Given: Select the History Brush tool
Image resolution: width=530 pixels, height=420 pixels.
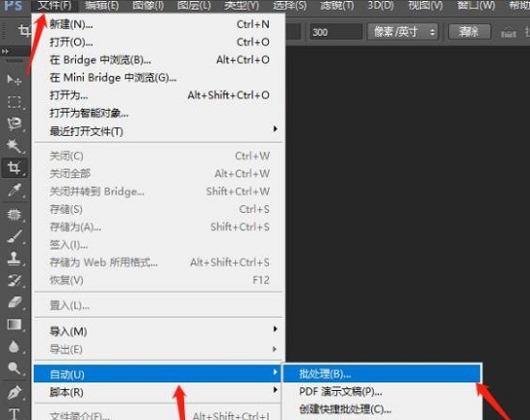Looking at the screenshot, I should (14, 280).
